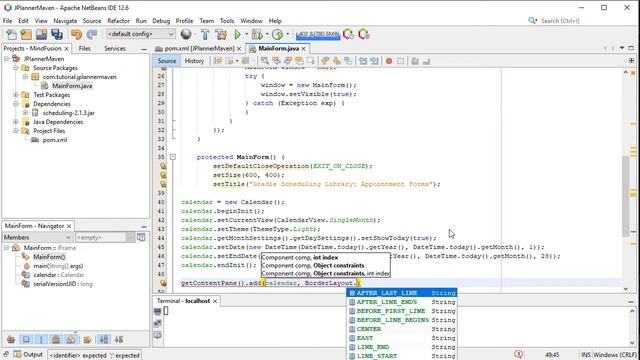Open the Debug Project dropdown arrow

pos(267,34)
